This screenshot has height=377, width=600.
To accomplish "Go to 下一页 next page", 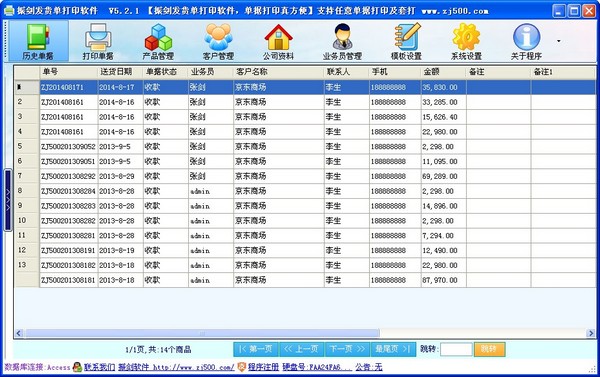I will [x=347, y=349].
